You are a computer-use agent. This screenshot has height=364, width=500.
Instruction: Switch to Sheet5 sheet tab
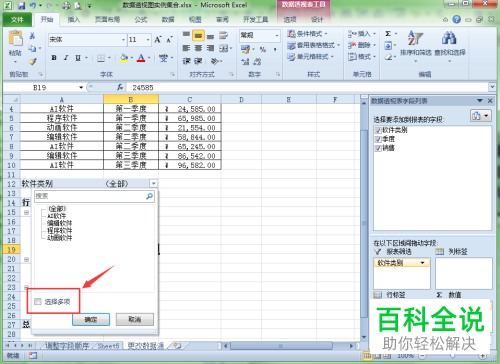coord(108,346)
